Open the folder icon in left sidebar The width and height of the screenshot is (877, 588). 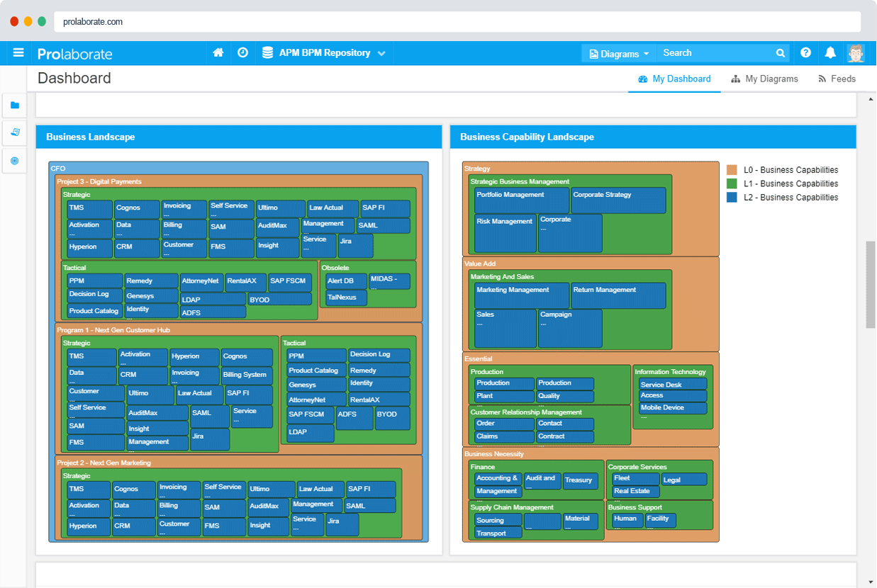pos(15,106)
